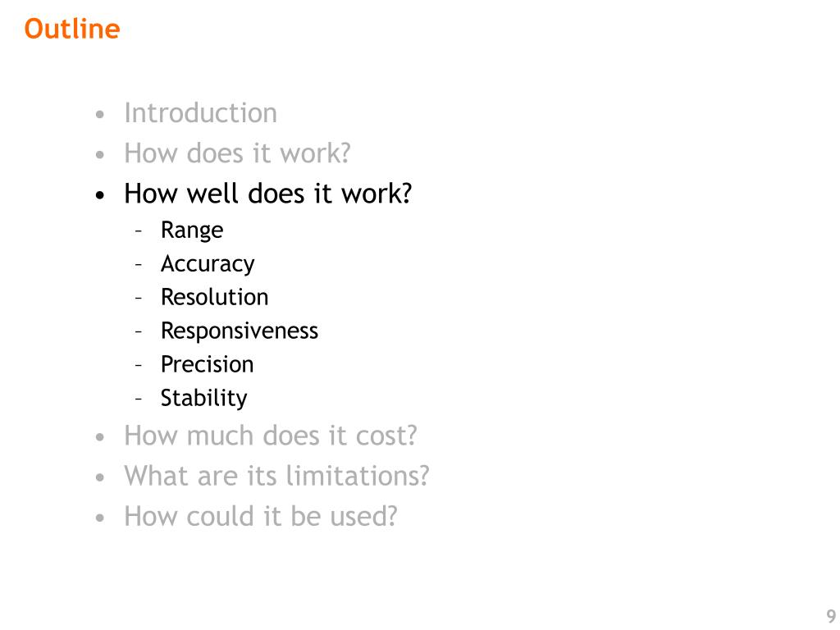840x630 pixels.
Task: Click slide number 9 in the corner
Action: (x=831, y=616)
